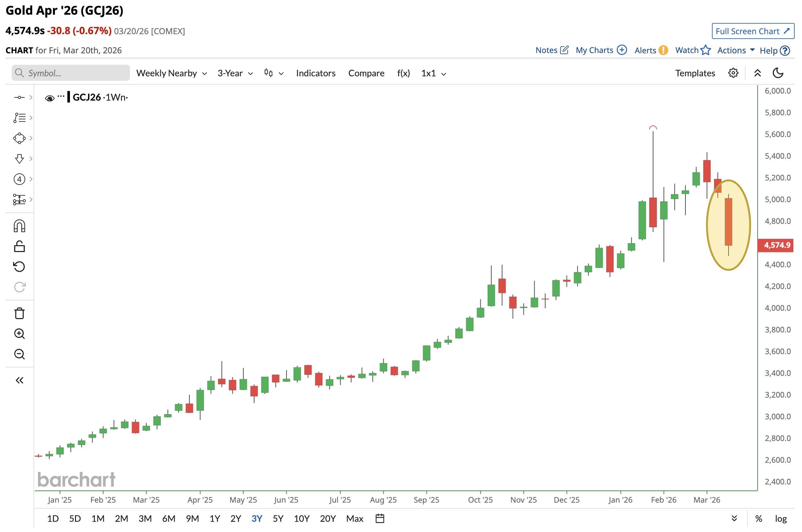Switch to dark mode moon icon
This screenshot has height=532, width=802.
pyautogui.click(x=778, y=73)
